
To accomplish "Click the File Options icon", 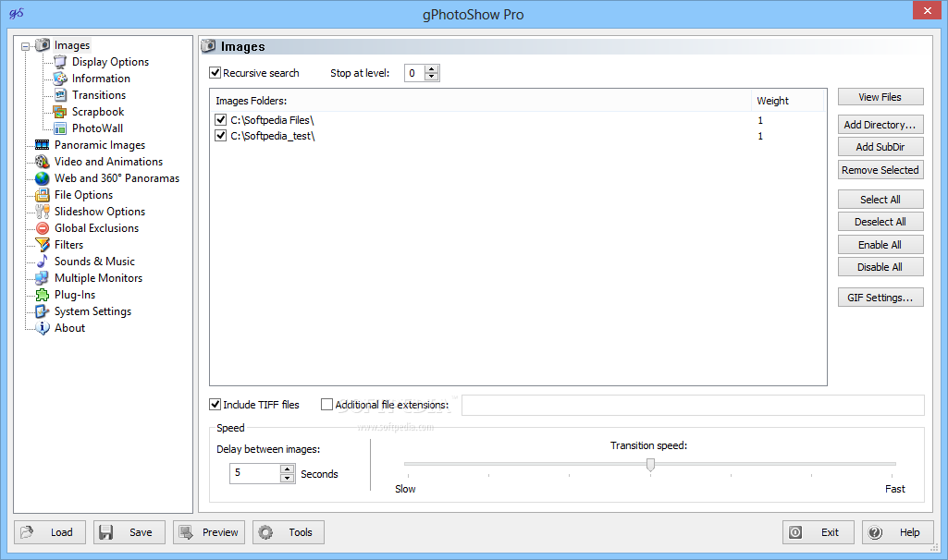I will click(43, 194).
